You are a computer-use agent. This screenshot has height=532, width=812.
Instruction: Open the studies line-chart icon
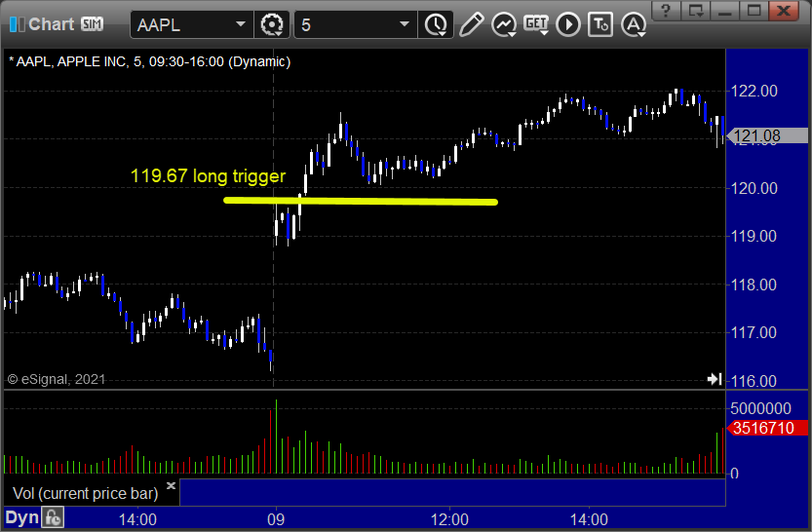coord(503,24)
